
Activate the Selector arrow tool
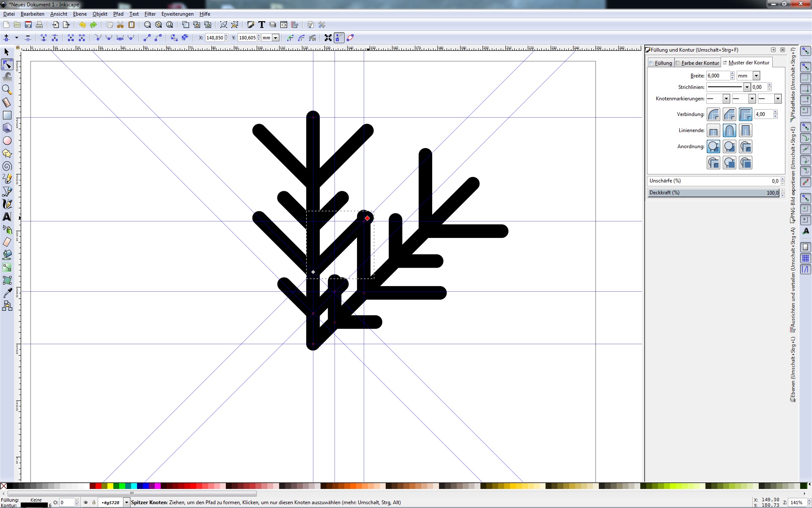coord(7,52)
